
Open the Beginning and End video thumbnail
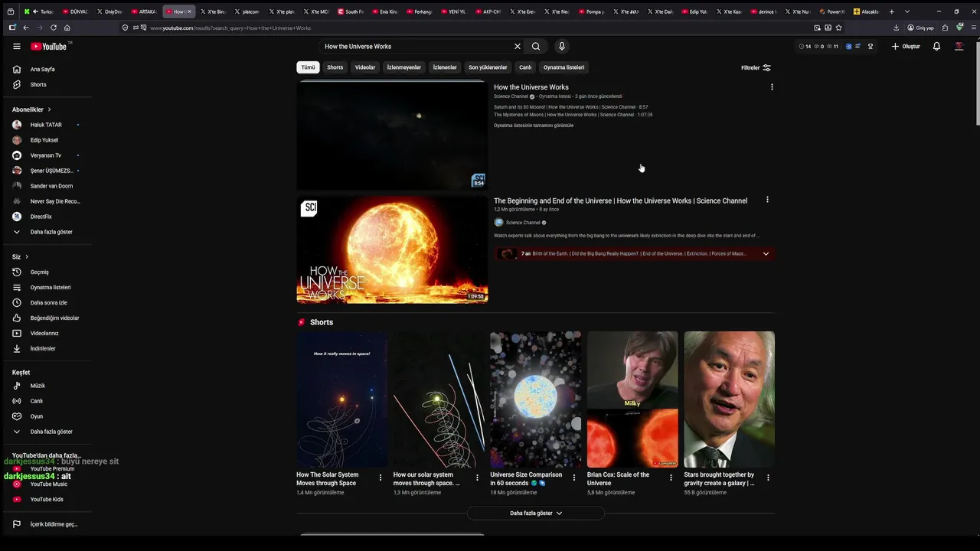click(392, 250)
